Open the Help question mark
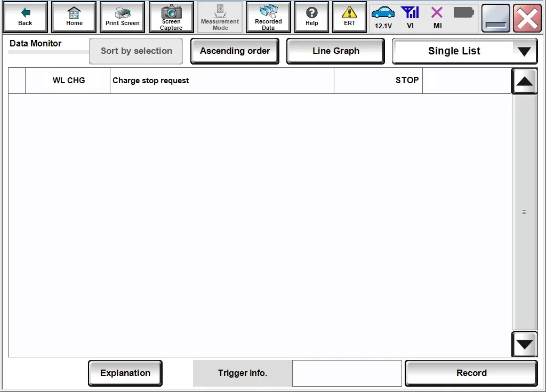Screen dimensions: 546x392 pyautogui.click(x=311, y=17)
